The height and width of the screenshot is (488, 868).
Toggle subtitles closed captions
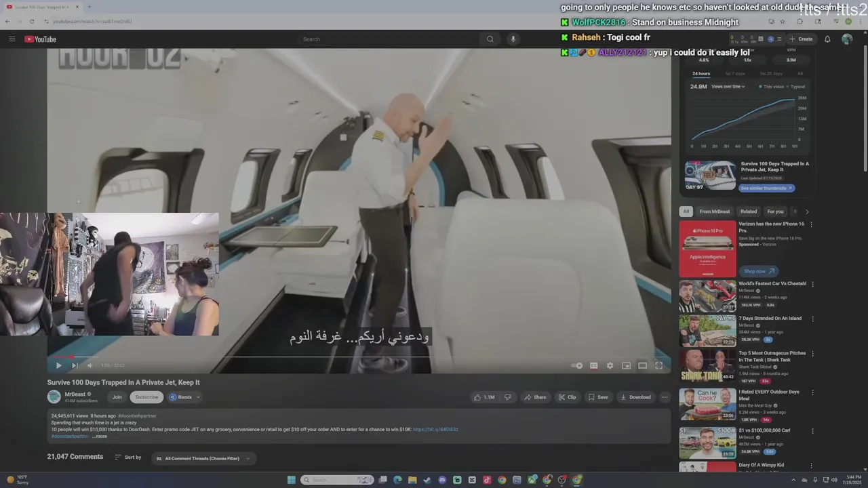click(593, 365)
